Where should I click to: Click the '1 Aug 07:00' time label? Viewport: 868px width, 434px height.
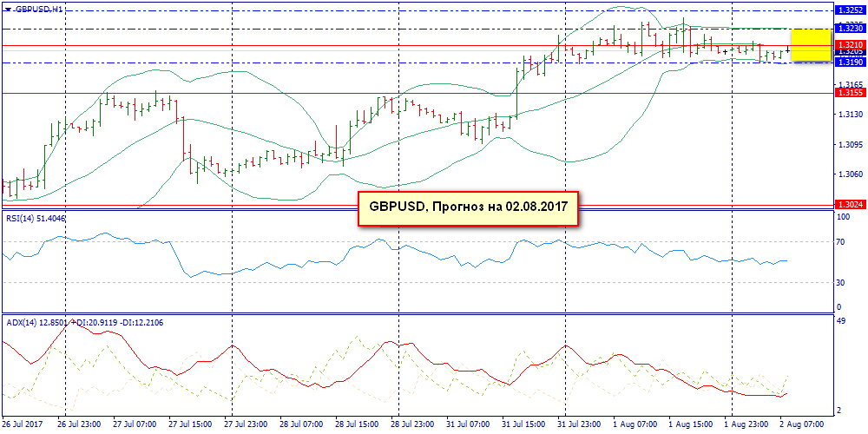click(634, 424)
